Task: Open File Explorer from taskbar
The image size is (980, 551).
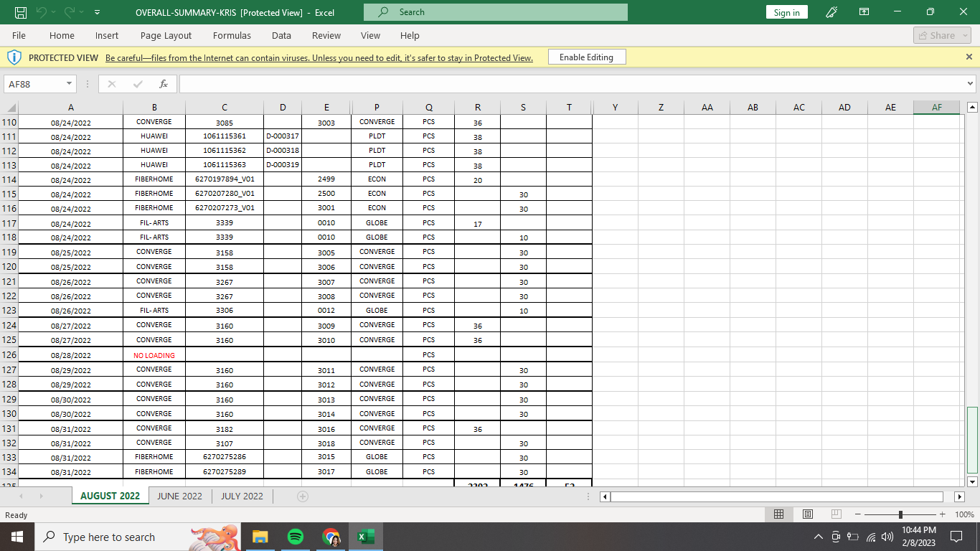Action: (x=260, y=537)
